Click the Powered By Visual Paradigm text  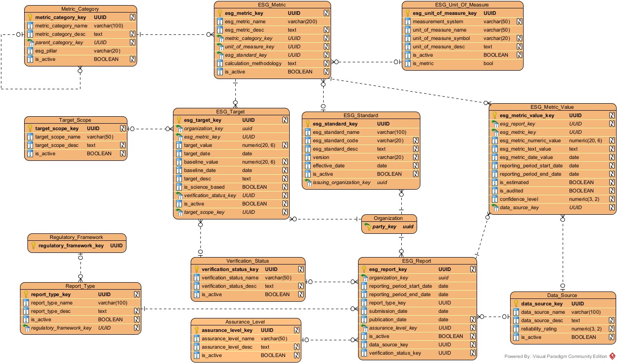point(556,357)
